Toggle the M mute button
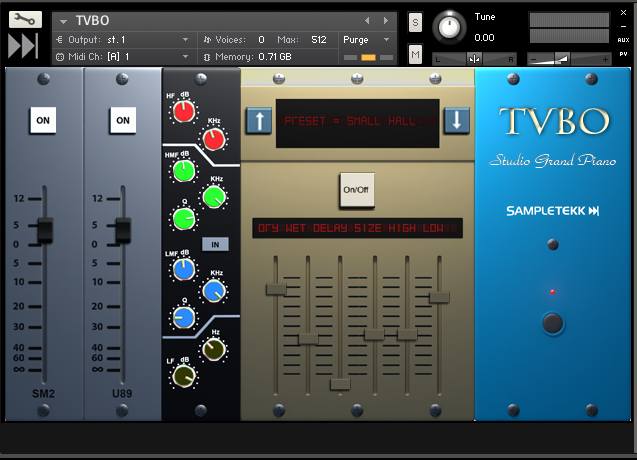The height and width of the screenshot is (460, 637). point(415,54)
